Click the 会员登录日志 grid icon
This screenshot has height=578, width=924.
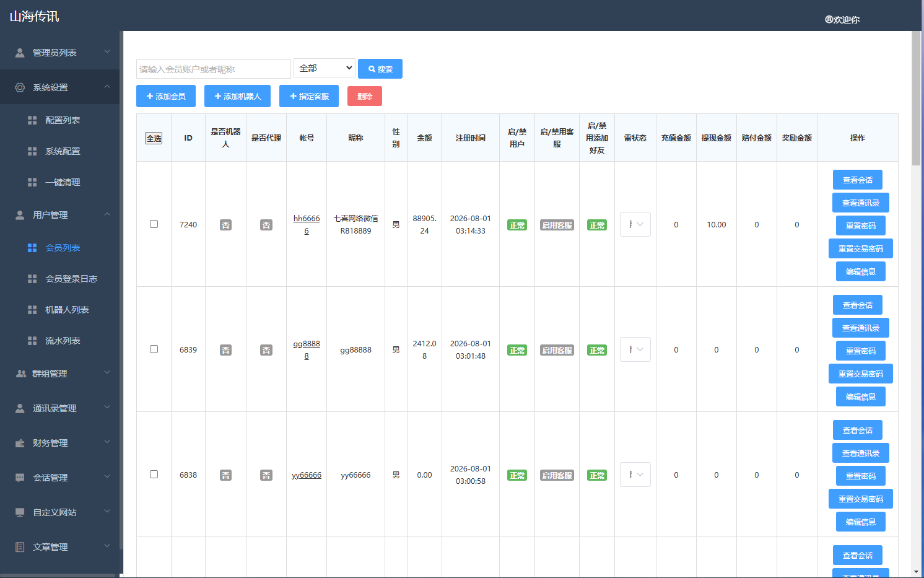tap(32, 279)
